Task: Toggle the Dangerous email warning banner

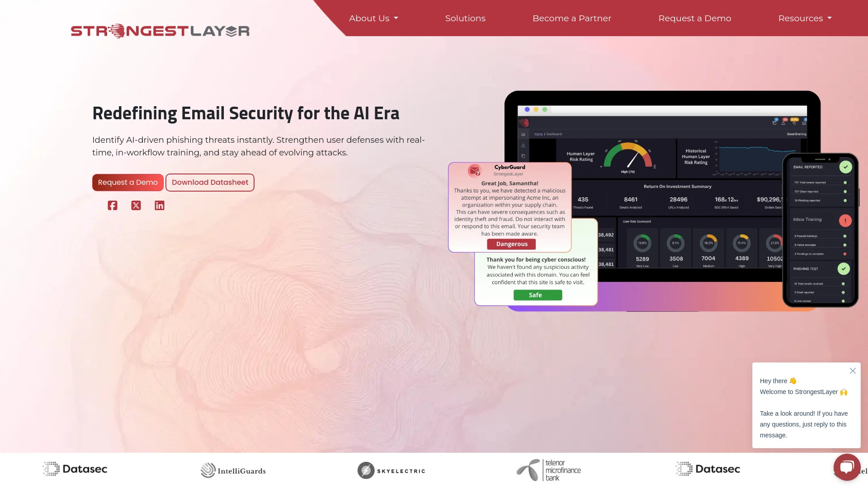Action: click(x=511, y=244)
